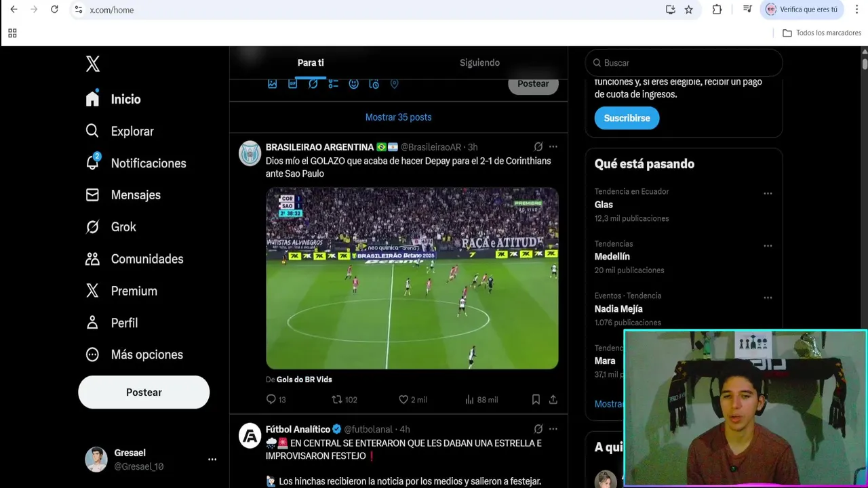Open the Inicio home icon
868x488 pixels.
tap(93, 99)
